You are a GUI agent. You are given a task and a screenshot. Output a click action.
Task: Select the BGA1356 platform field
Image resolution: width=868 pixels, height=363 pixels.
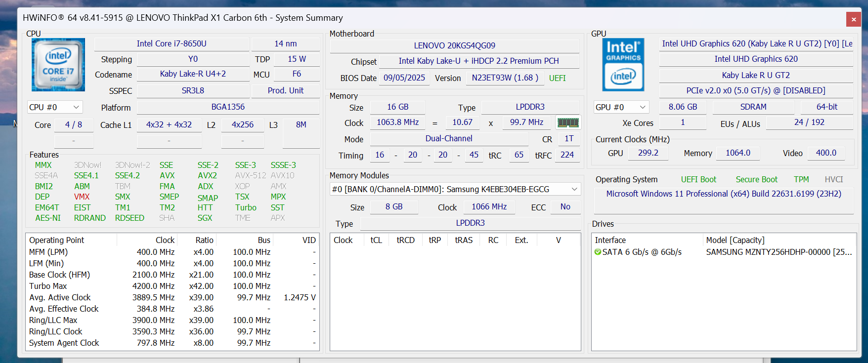[x=228, y=107]
